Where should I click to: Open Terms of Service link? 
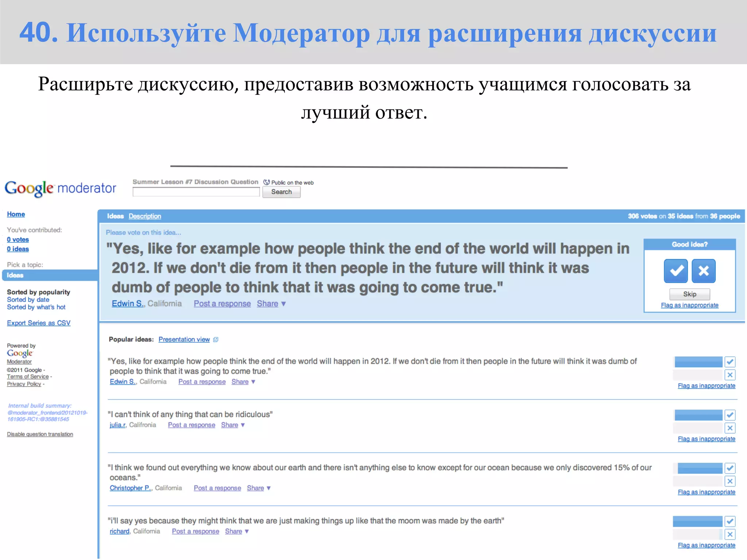click(x=28, y=377)
